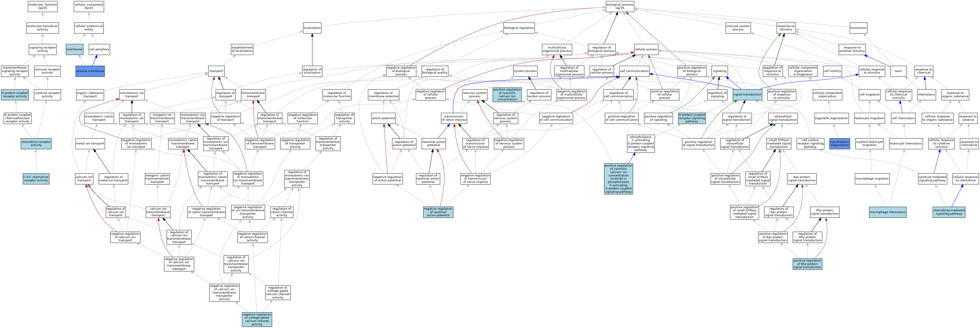
Task: Select the 'immune system process' node
Action: pyautogui.click(x=738, y=28)
